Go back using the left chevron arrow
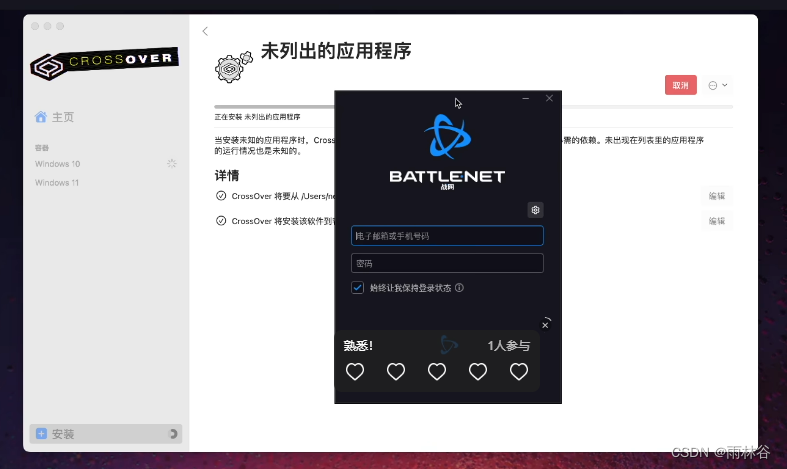 205,31
